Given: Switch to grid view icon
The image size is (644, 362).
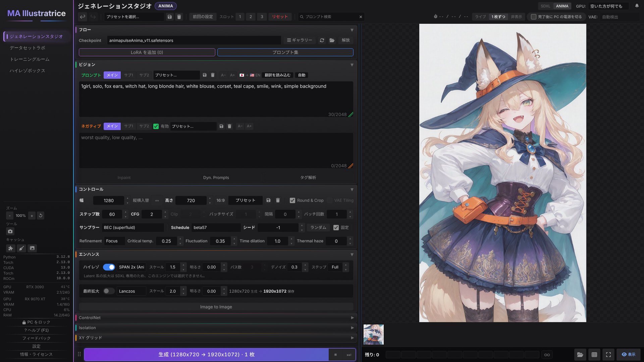Looking at the screenshot, I should [x=594, y=355].
